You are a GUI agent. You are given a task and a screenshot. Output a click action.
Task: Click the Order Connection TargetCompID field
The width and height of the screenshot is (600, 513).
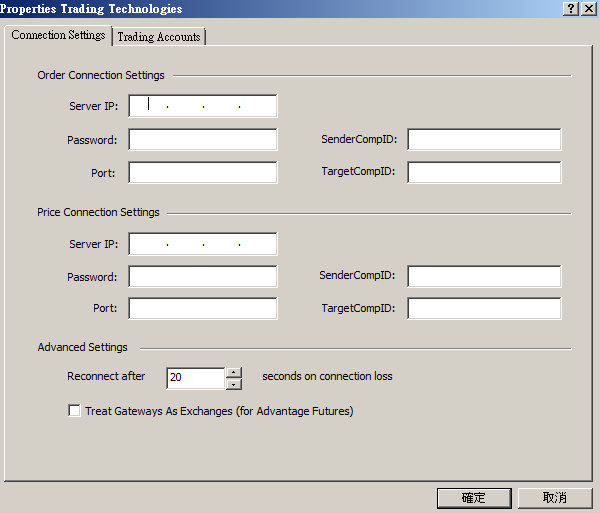tap(484, 172)
